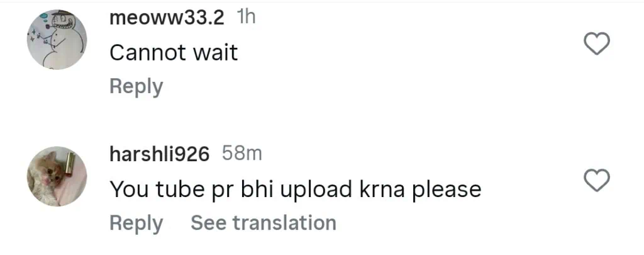Image resolution: width=644 pixels, height=255 pixels.
Task: Show translation of harshli926's comment
Action: pyautogui.click(x=264, y=223)
